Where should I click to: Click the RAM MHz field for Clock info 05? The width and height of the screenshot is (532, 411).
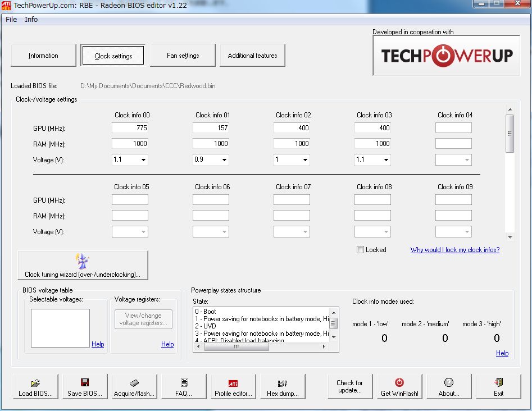[x=130, y=216]
